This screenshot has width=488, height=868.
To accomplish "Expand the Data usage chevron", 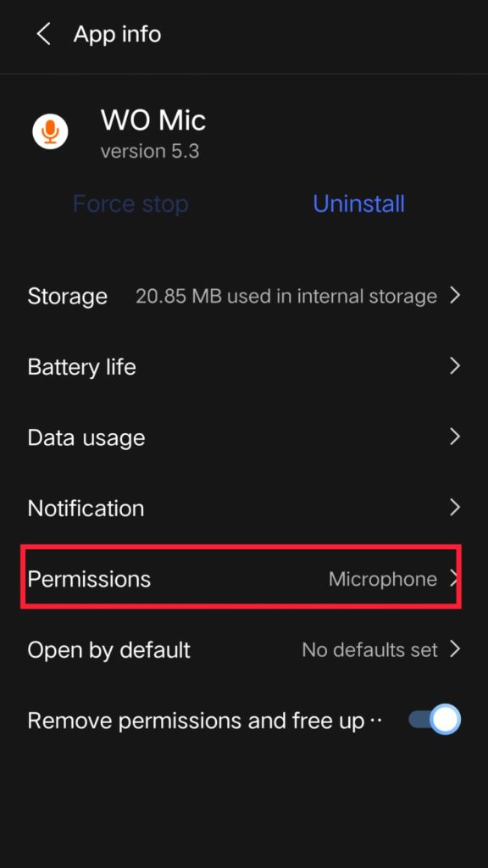I will [x=455, y=437].
